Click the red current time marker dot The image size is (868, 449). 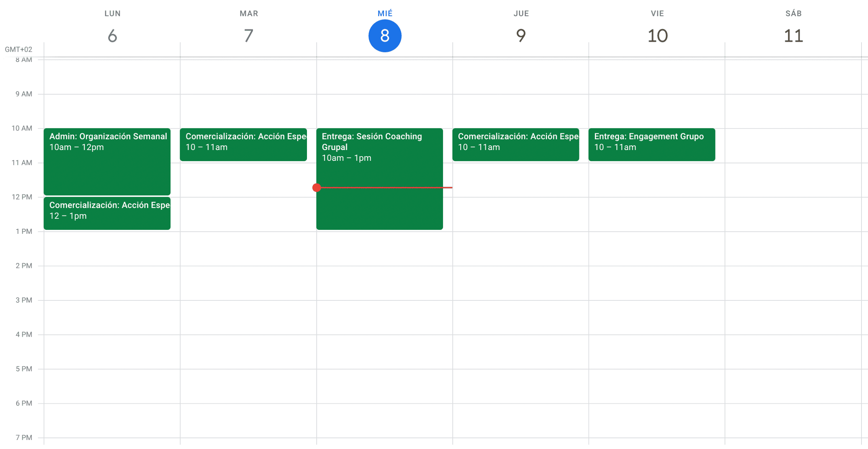coord(317,187)
